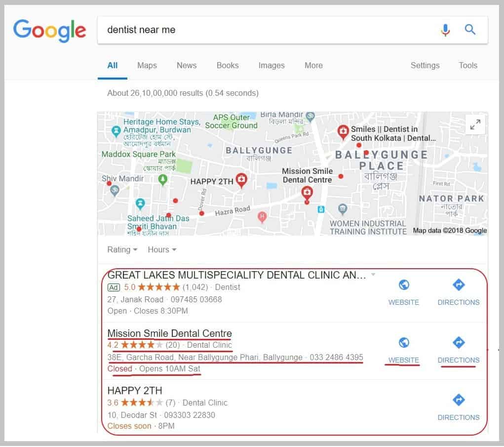Click the address 38E, Garcha Road
Viewport: 504px width, 447px height.
pos(205,357)
